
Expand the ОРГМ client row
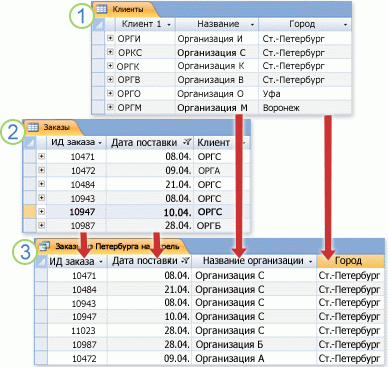click(110, 107)
